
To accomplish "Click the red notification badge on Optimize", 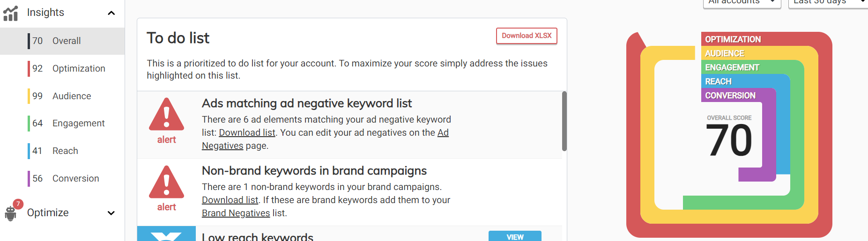I will pos(18,204).
